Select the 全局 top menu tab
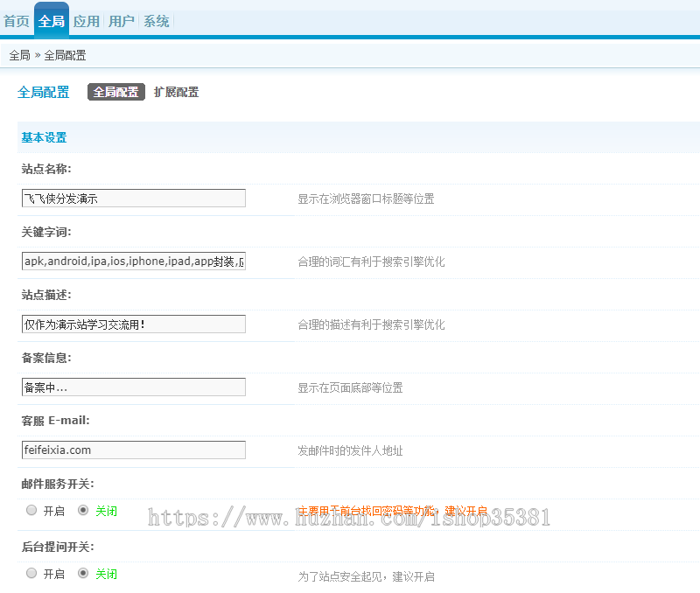Screen dimensions: 700x593 point(52,20)
